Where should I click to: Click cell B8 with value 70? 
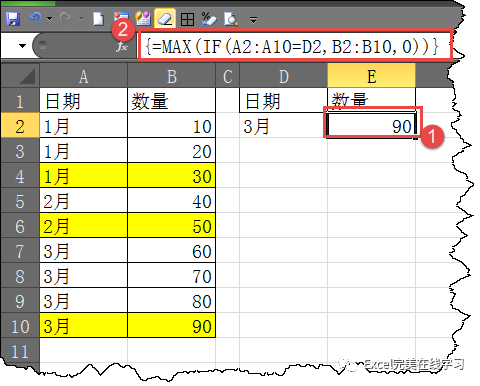point(172,275)
